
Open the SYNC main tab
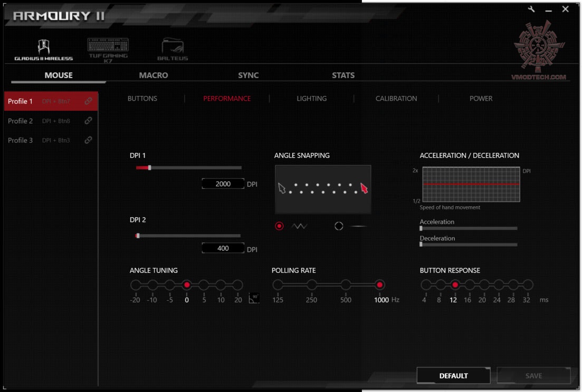(249, 75)
